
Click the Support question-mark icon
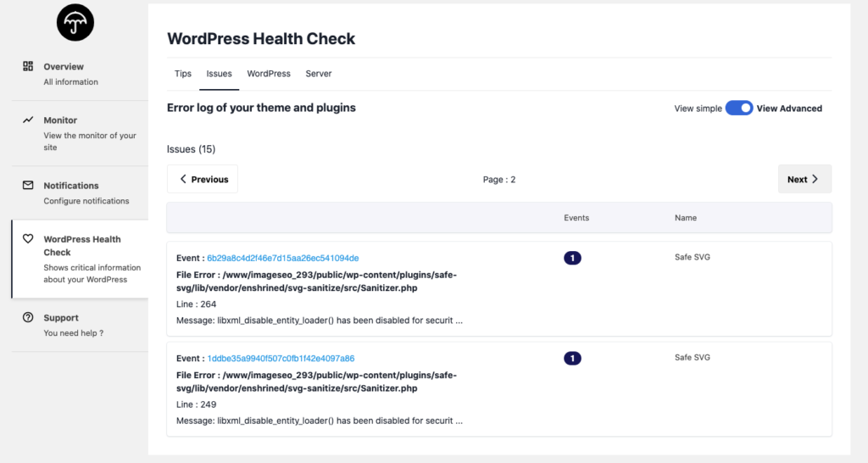click(x=28, y=317)
